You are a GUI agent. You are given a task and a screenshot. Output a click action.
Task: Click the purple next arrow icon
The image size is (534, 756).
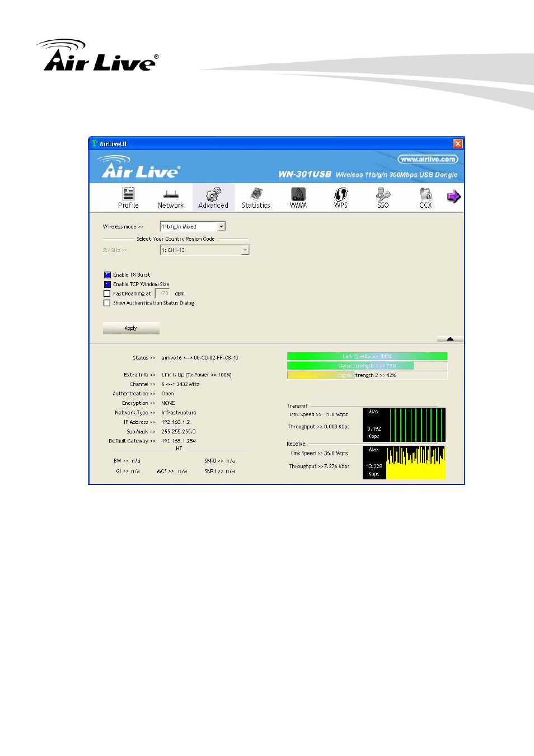point(453,197)
